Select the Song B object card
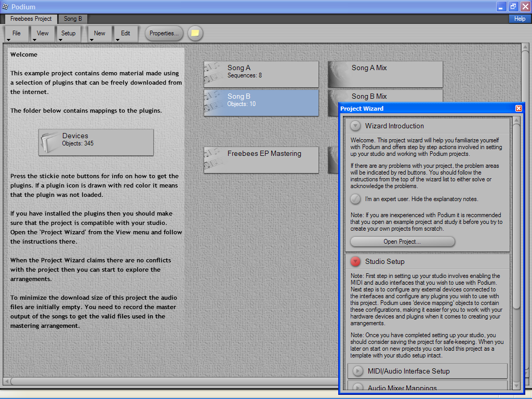 [261, 103]
